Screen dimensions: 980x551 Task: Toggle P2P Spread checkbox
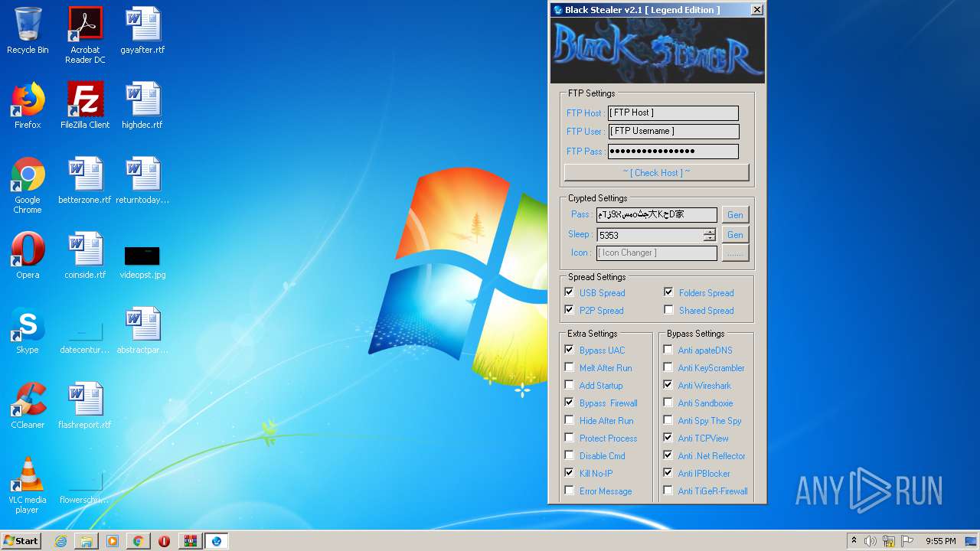click(569, 310)
